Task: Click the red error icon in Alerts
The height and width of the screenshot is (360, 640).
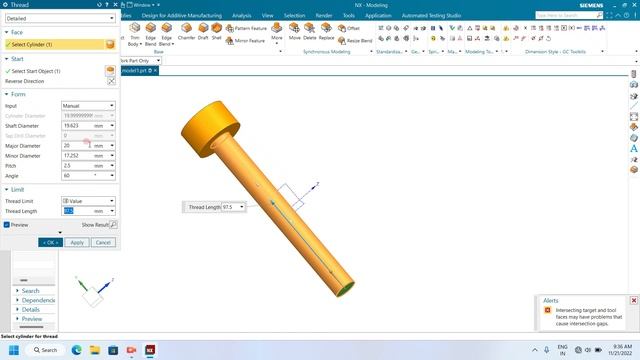Action: point(548,310)
